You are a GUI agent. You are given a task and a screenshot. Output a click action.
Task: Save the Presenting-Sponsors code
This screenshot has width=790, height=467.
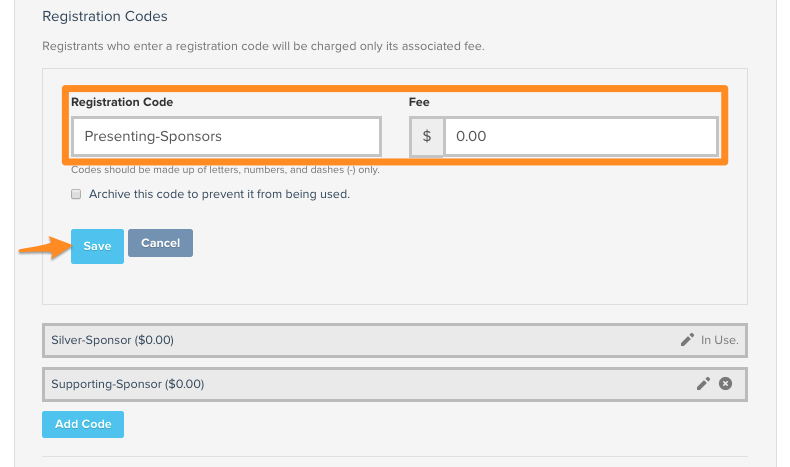tap(97, 246)
